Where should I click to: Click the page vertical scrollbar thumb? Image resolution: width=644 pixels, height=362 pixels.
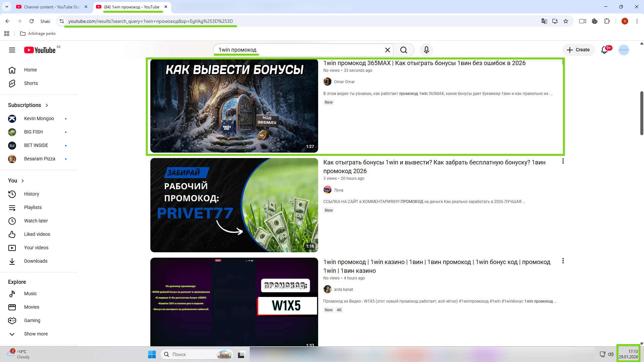(x=642, y=113)
